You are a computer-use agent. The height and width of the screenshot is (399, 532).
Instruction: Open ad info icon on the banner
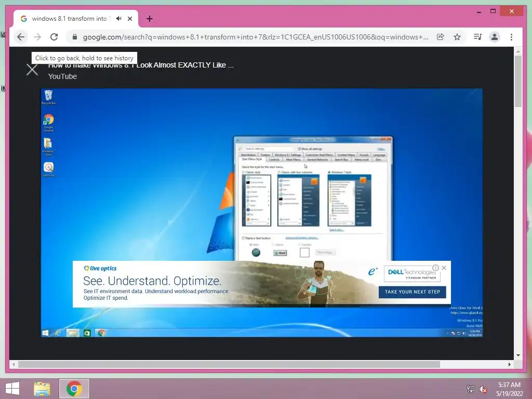tap(436, 268)
